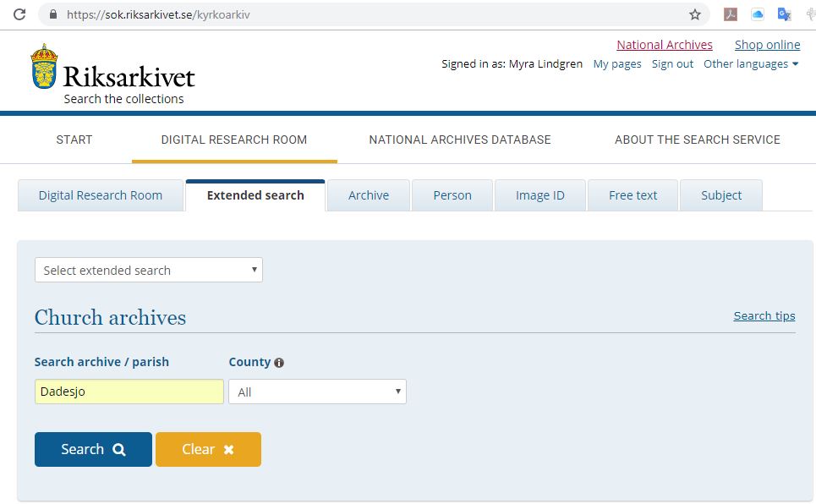
Task: Click the Search archive / parish field
Action: tap(129, 392)
